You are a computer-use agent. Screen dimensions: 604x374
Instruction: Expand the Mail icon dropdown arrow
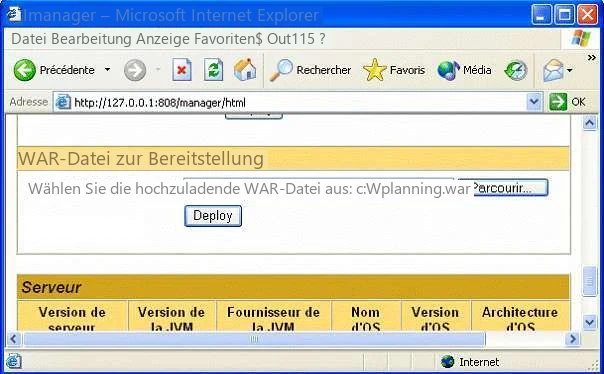(569, 70)
